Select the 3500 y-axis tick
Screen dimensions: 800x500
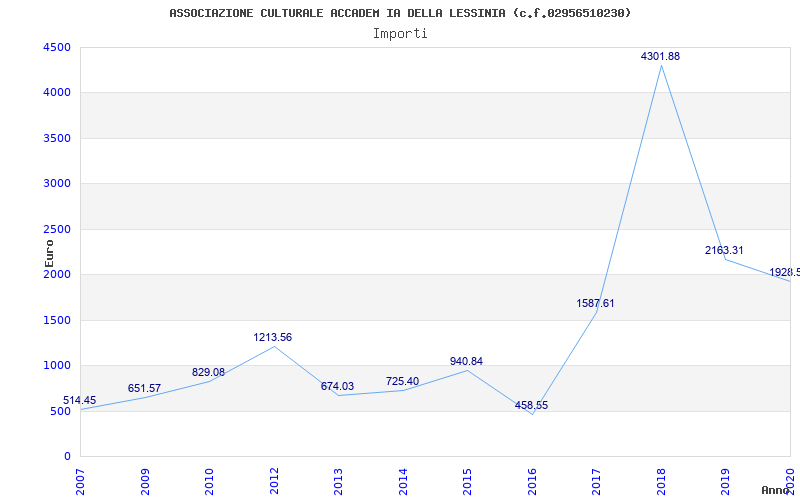(x=57, y=138)
